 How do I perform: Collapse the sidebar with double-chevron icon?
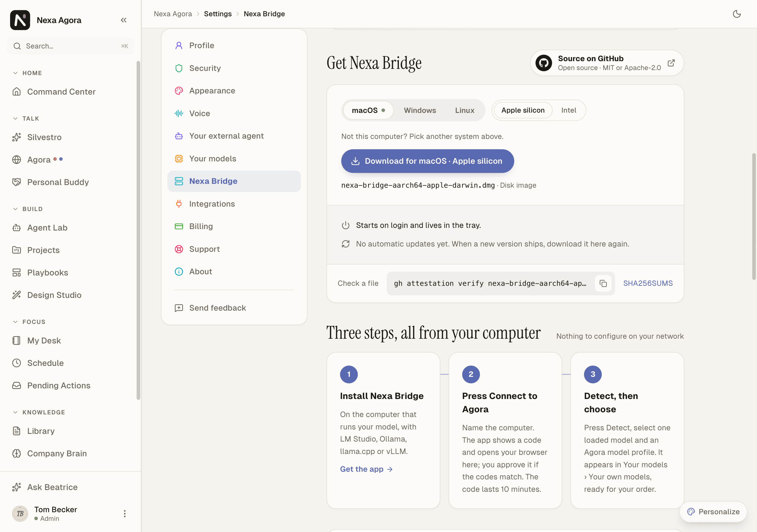pos(124,20)
